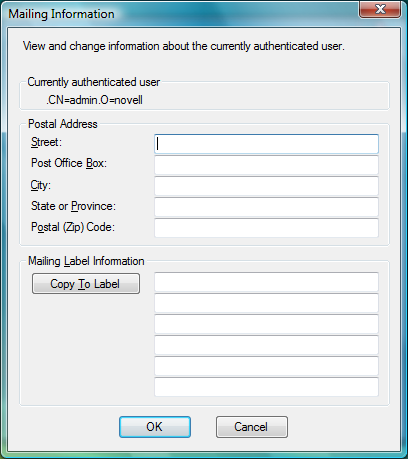Image resolution: width=408 pixels, height=459 pixels.
Task: Click the Street label
Action: (x=46, y=142)
